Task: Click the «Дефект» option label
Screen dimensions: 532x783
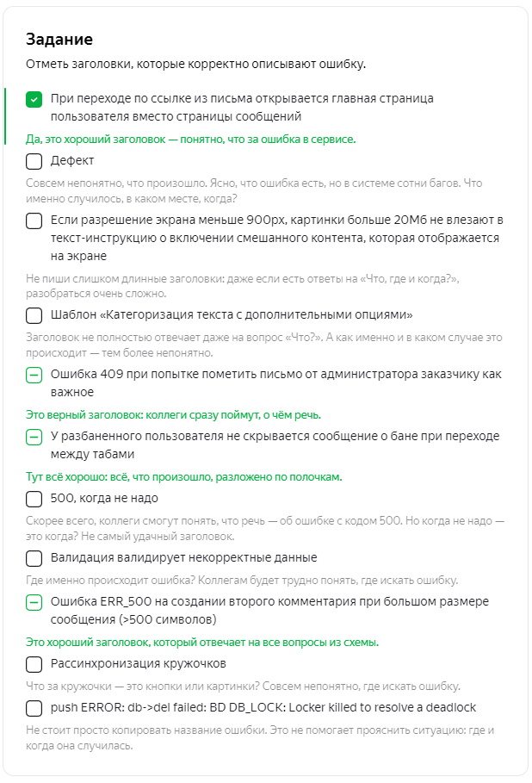Action: coord(71,161)
